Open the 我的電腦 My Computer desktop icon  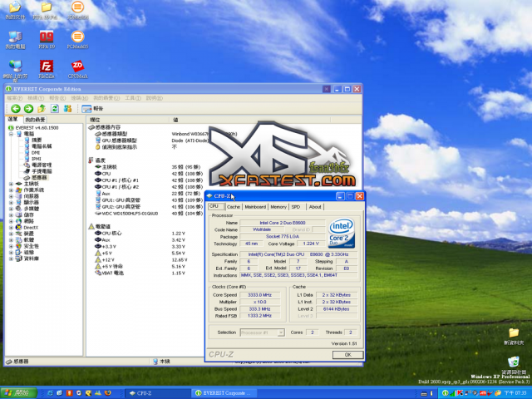click(x=15, y=40)
